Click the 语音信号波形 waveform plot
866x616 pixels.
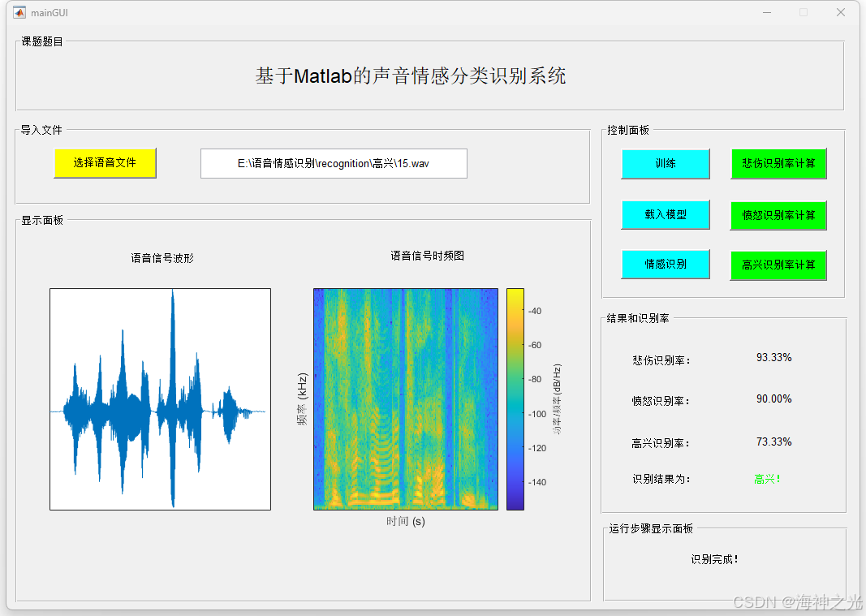(160, 398)
